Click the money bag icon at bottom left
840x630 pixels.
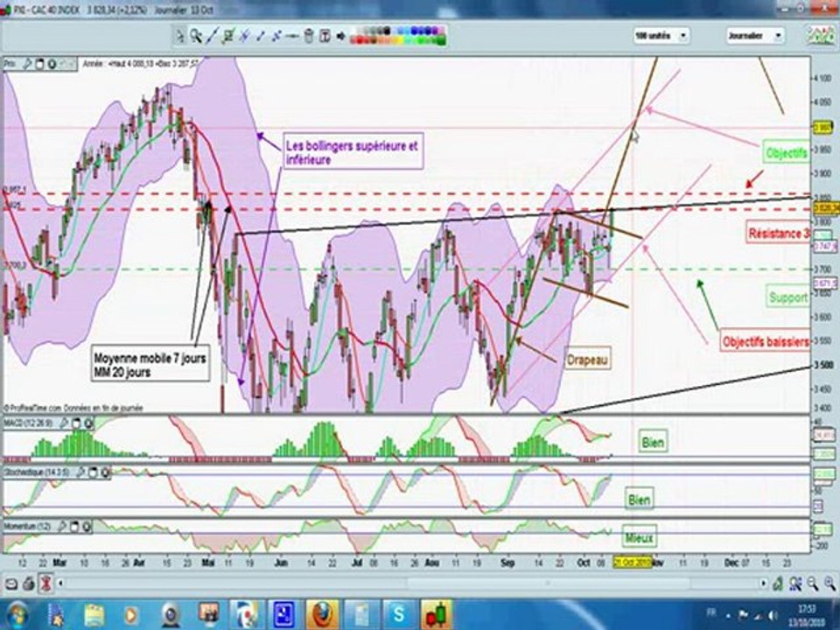[x=28, y=584]
